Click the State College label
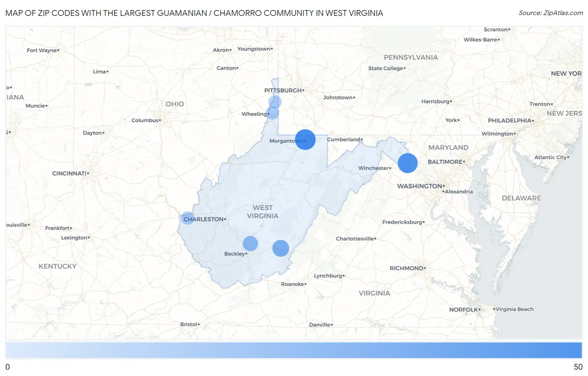 pos(386,69)
